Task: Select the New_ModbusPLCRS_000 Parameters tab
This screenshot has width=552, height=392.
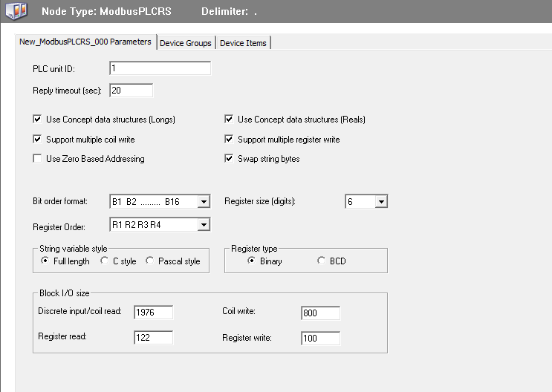Action: point(85,42)
